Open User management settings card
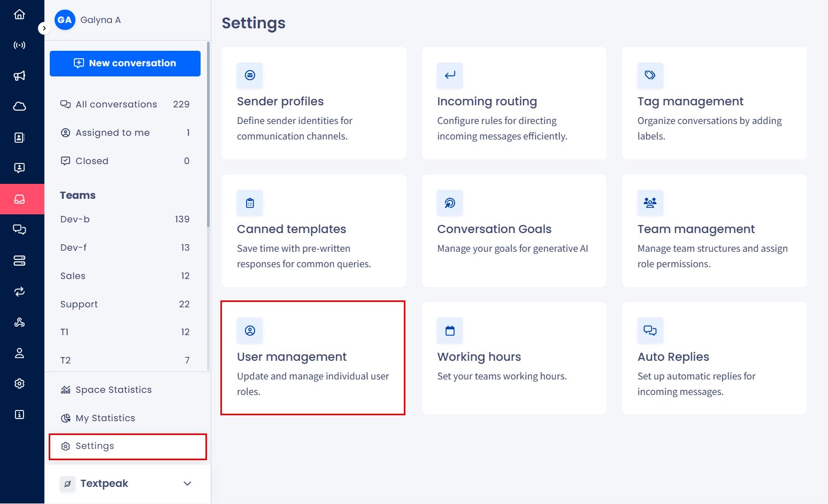The height and width of the screenshot is (504, 828). pyautogui.click(x=314, y=358)
